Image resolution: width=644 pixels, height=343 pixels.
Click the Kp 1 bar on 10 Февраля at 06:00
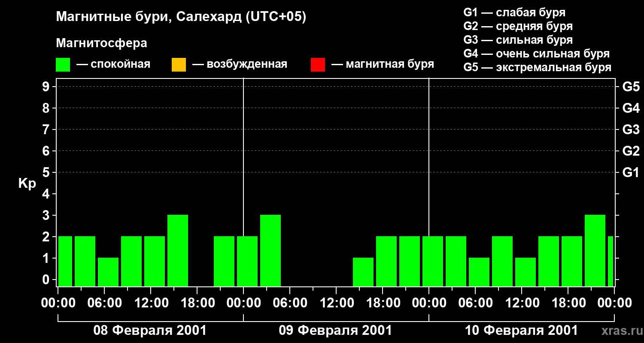(479, 272)
